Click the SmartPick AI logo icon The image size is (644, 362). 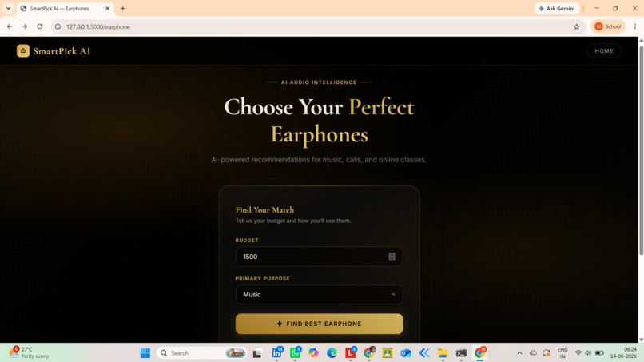23,50
